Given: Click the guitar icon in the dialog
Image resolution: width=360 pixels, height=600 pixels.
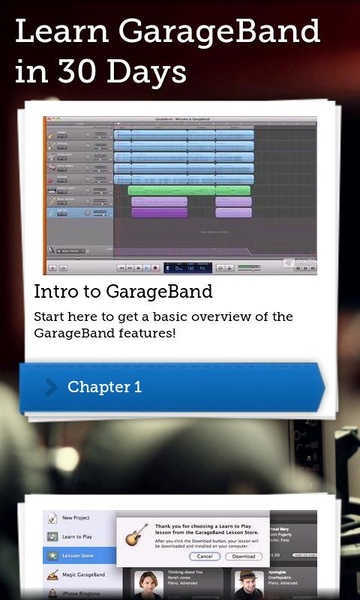Looking at the screenshot, I should tap(136, 535).
